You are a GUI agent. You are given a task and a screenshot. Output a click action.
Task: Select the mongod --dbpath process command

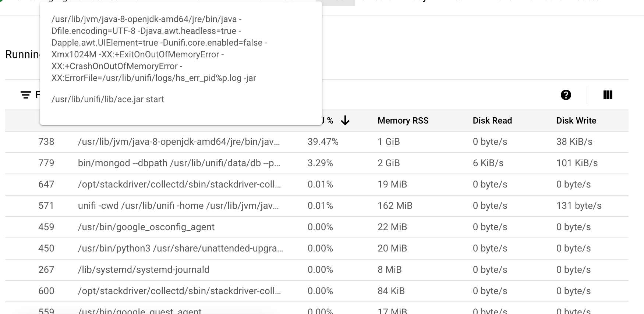(x=179, y=163)
